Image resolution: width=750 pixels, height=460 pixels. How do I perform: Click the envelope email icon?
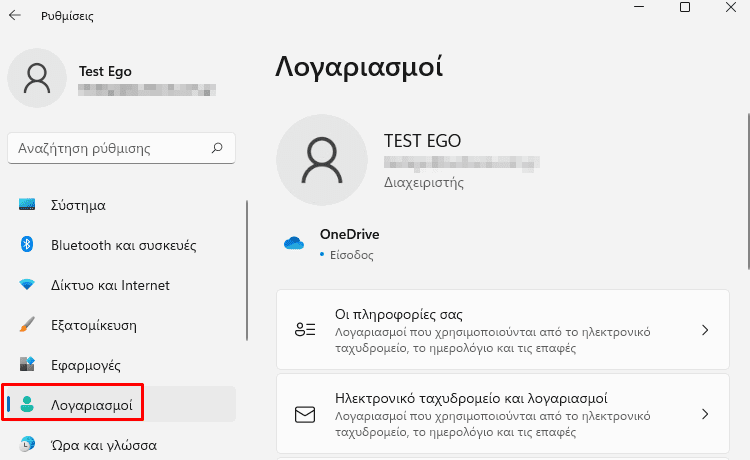click(x=305, y=415)
